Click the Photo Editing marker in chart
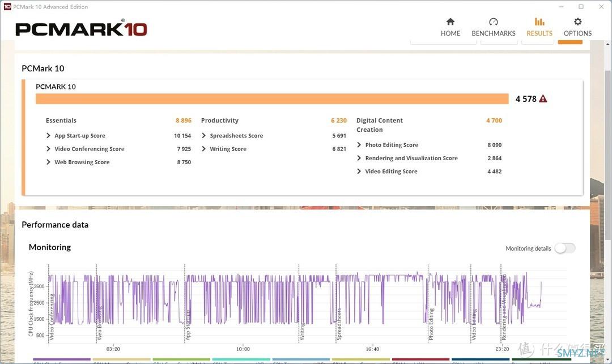 [x=431, y=324]
